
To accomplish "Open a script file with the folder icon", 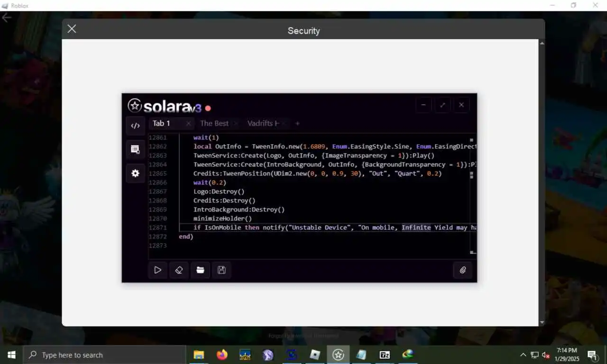I will [x=200, y=270].
